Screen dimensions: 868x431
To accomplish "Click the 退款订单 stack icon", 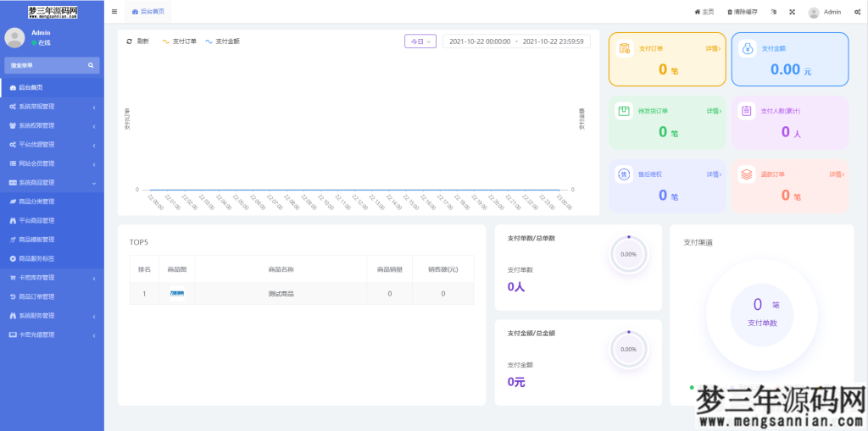I will coord(747,174).
